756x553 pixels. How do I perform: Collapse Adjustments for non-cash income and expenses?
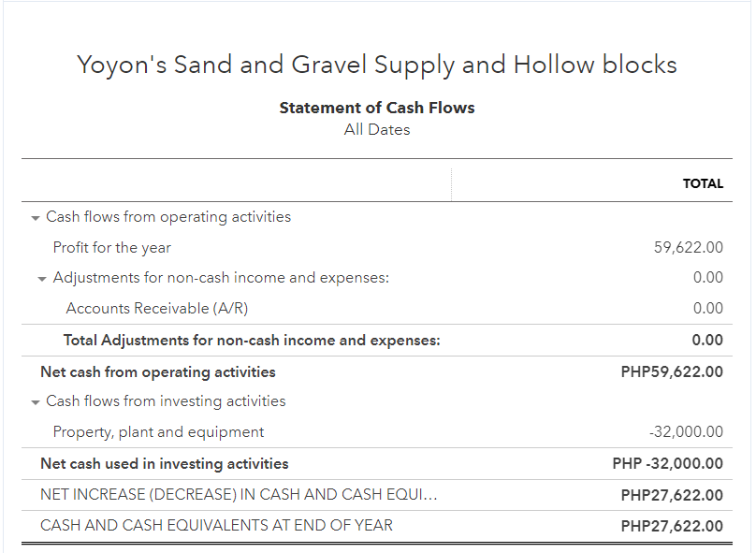42,279
